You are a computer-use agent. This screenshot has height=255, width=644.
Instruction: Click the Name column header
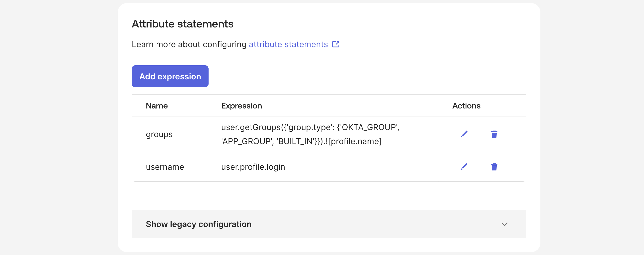pos(157,105)
